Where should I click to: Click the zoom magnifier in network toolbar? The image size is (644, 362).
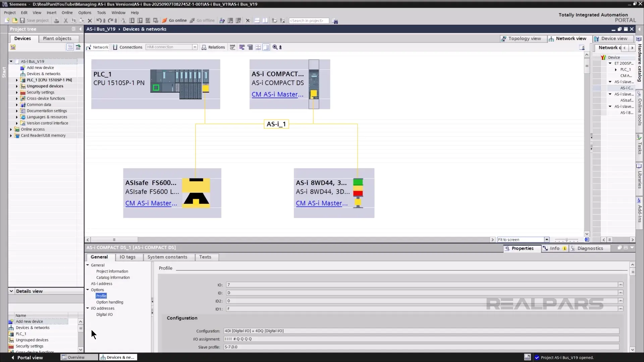(x=275, y=47)
